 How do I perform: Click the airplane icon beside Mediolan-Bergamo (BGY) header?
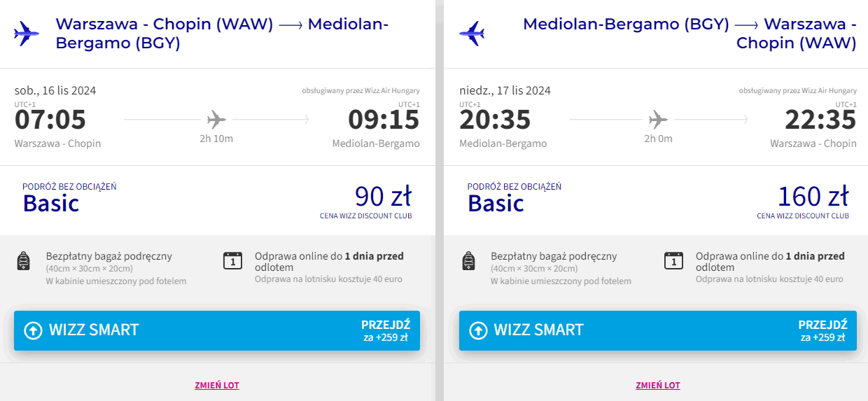472,33
